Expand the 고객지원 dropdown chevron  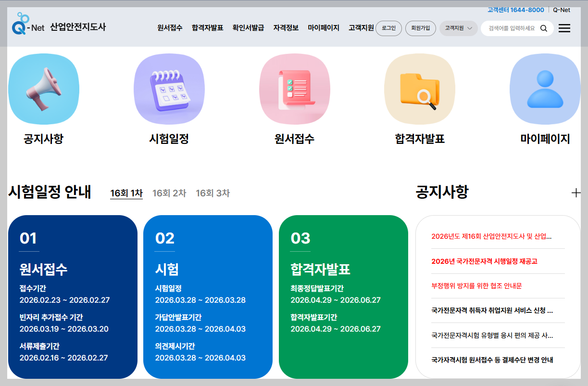tap(470, 28)
